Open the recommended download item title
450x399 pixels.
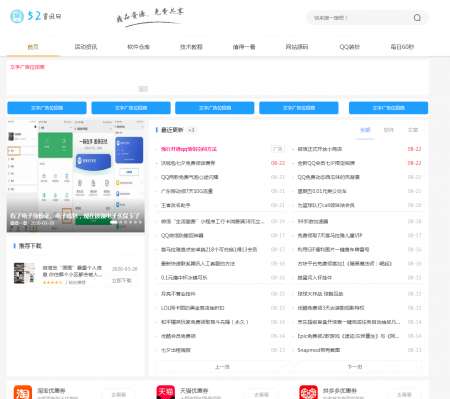point(72,271)
